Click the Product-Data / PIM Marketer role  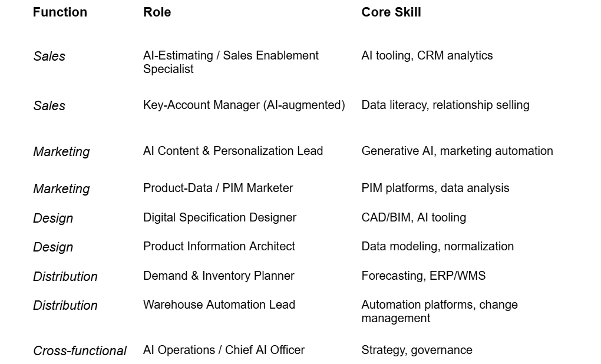(x=218, y=188)
